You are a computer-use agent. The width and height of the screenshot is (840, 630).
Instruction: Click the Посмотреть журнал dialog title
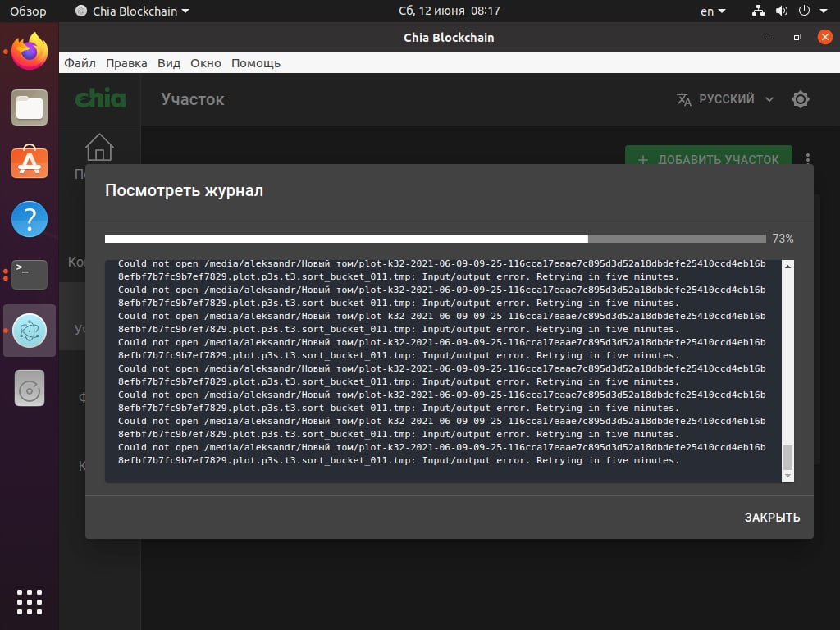(184, 190)
